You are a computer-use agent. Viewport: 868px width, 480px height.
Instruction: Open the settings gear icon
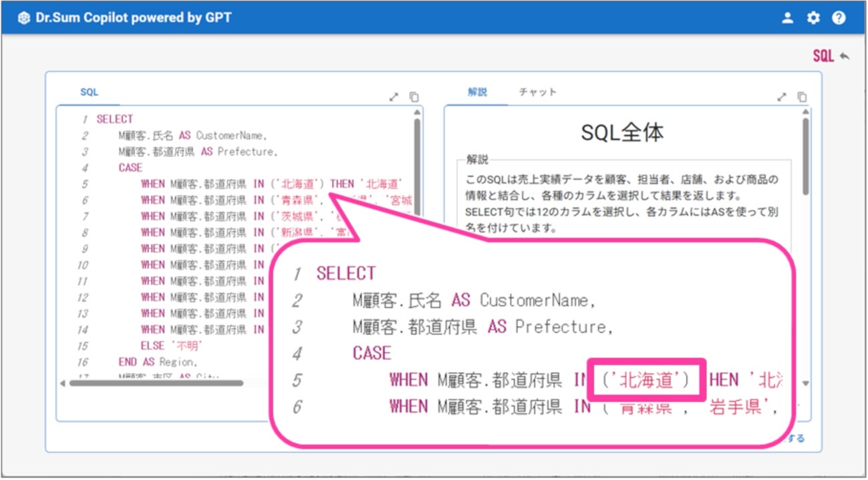pyautogui.click(x=813, y=18)
